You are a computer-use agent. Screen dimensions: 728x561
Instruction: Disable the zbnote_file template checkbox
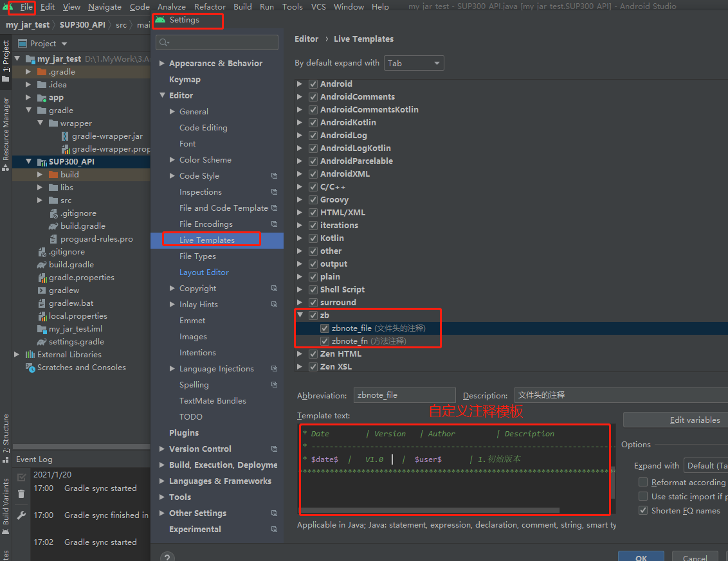(x=325, y=328)
